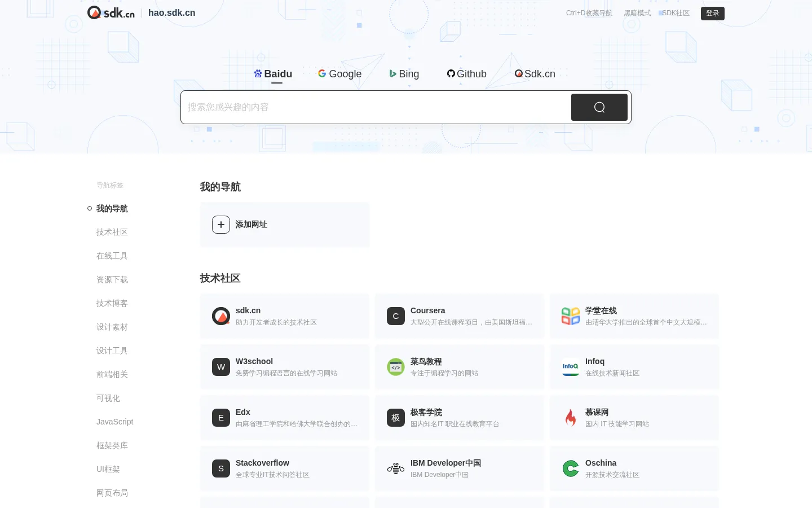Click text 开源技术交流社区
Image resolution: width=812 pixels, height=508 pixels.
(612, 475)
